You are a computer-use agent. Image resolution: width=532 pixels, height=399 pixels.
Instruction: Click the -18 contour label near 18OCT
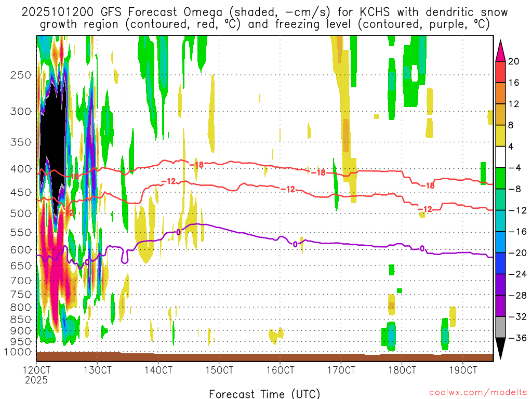428,185
